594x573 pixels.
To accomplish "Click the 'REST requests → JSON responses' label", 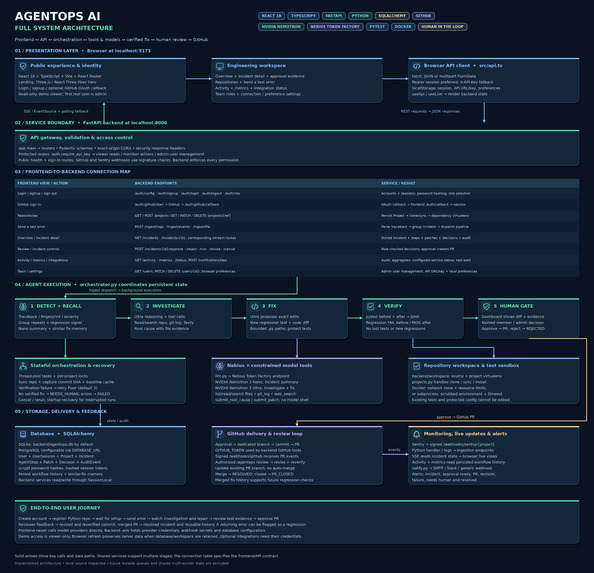I will coord(430,111).
